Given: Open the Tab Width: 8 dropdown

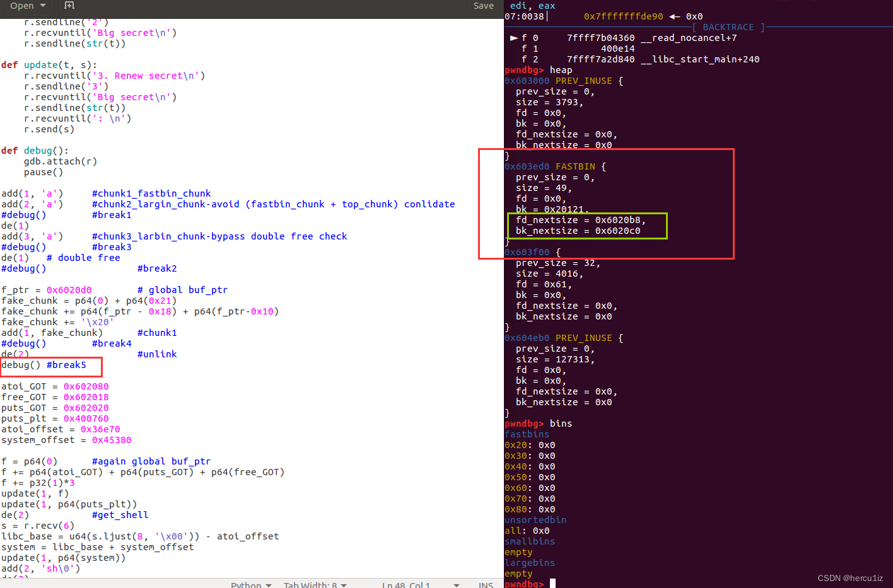Looking at the screenshot, I should (315, 584).
